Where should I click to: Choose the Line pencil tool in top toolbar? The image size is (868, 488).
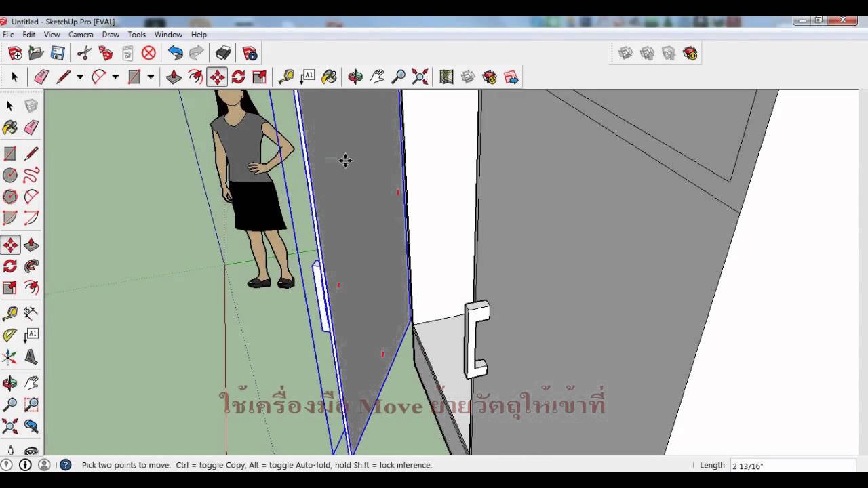(x=63, y=77)
